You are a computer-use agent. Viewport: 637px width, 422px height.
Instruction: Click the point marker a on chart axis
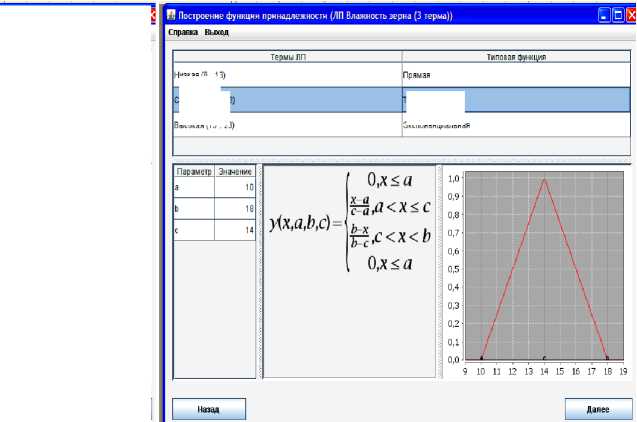tap(481, 358)
